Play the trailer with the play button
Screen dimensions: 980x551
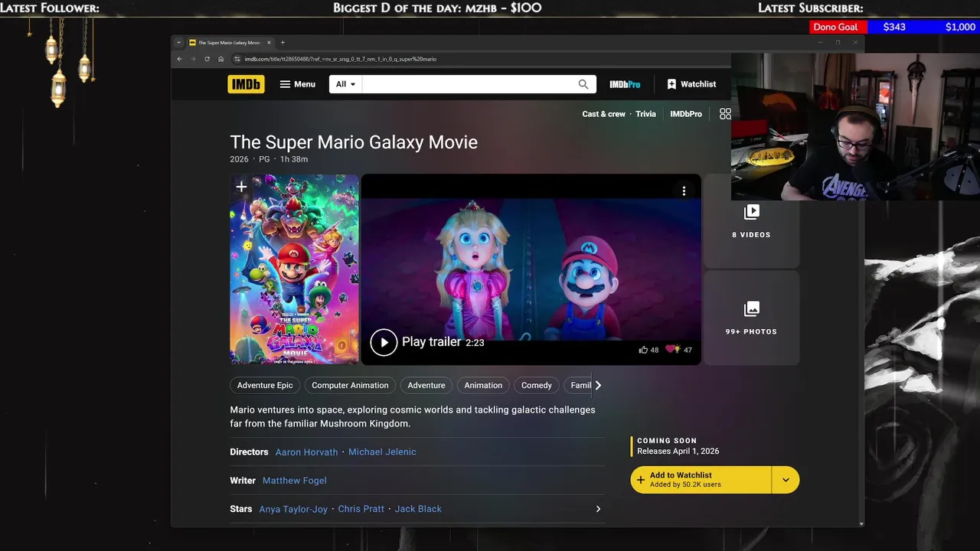point(384,342)
